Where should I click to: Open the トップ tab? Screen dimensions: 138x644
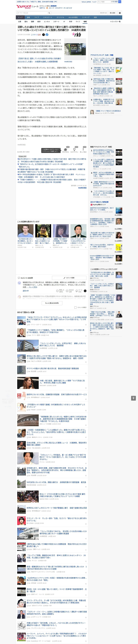tap(20, 17)
